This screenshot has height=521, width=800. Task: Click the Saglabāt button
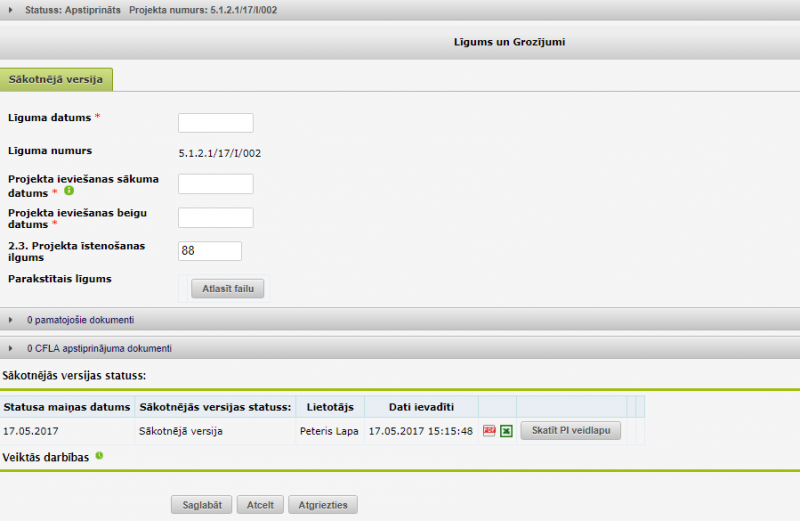click(x=203, y=505)
